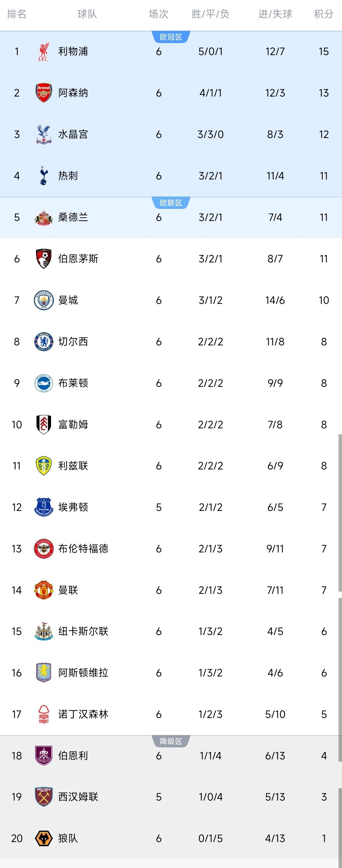Click the Arsenal club crest
342x868 pixels.
coord(43,93)
